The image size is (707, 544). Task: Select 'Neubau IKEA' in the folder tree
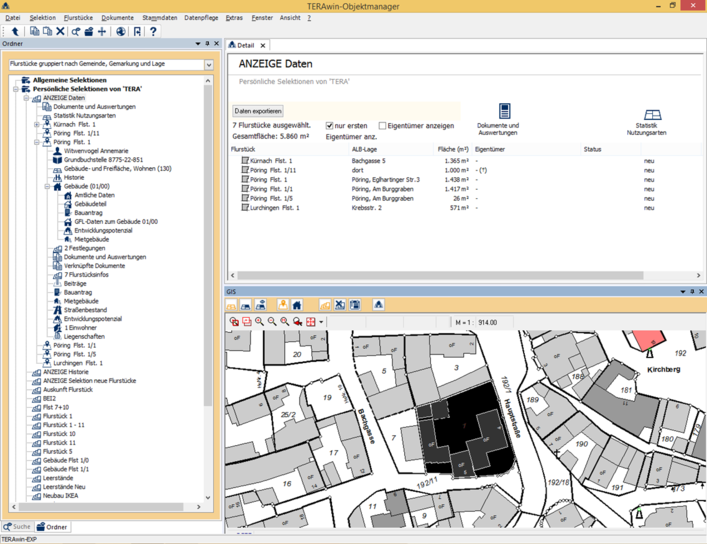(x=59, y=496)
